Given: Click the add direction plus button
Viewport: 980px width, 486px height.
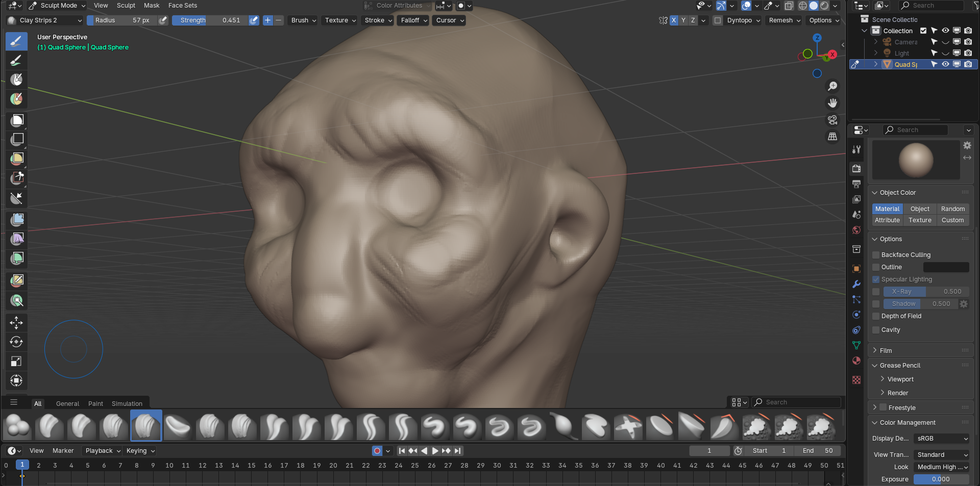Looking at the screenshot, I should [x=267, y=20].
